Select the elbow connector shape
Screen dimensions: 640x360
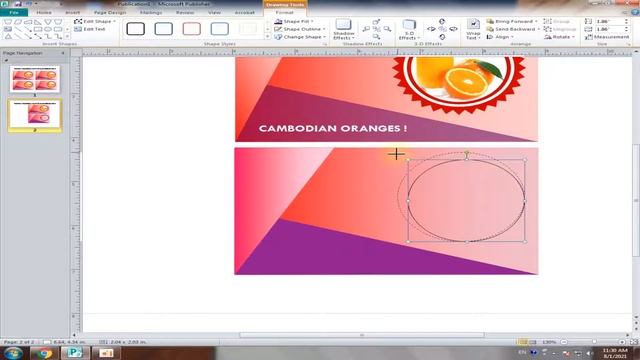tap(48, 37)
